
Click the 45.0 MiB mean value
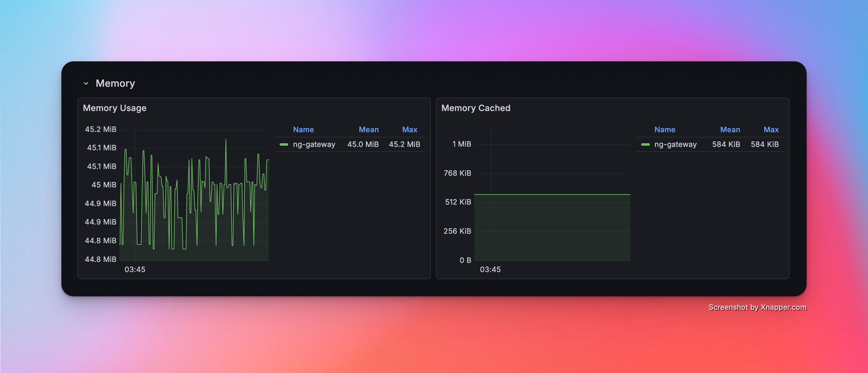[363, 144]
